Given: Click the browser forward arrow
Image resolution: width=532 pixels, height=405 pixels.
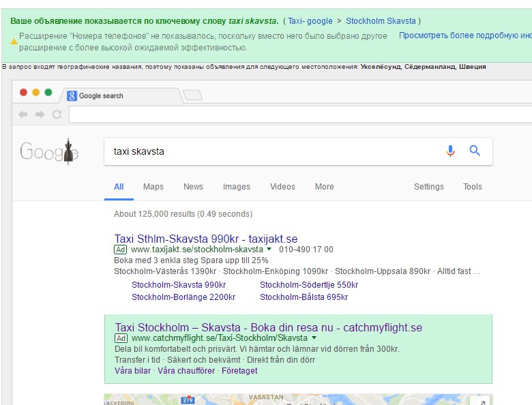Looking at the screenshot, I should (40, 115).
